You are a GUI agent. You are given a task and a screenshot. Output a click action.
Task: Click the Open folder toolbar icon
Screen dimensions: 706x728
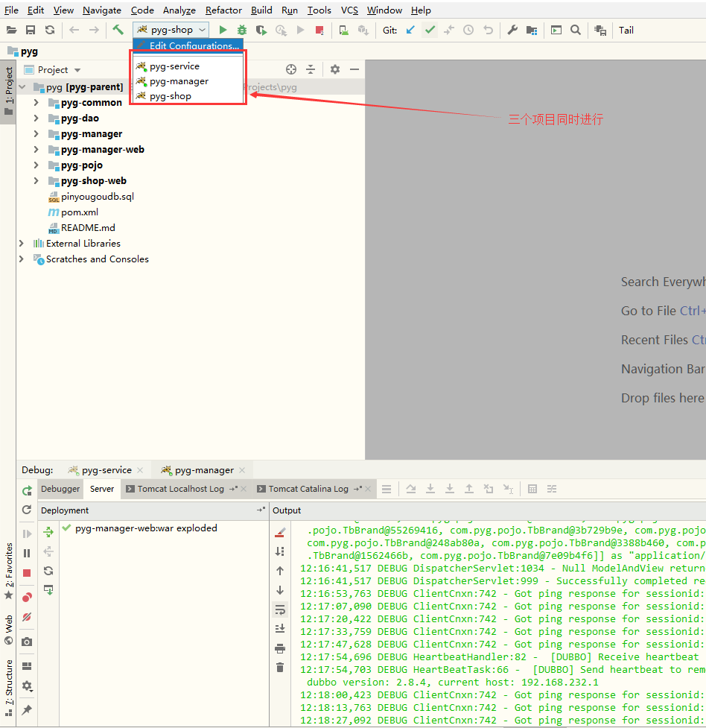click(12, 31)
